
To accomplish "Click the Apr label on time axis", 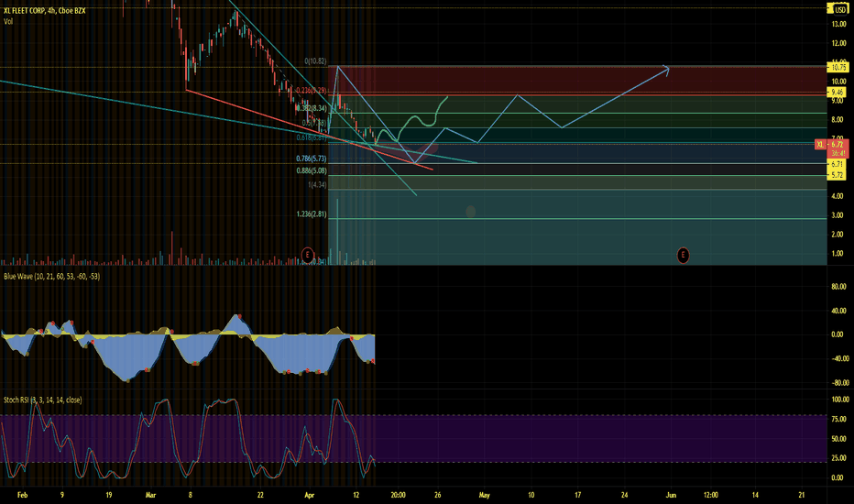I will tap(310, 495).
